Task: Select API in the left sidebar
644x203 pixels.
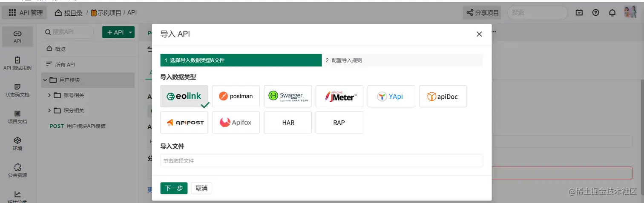Action: (x=17, y=37)
